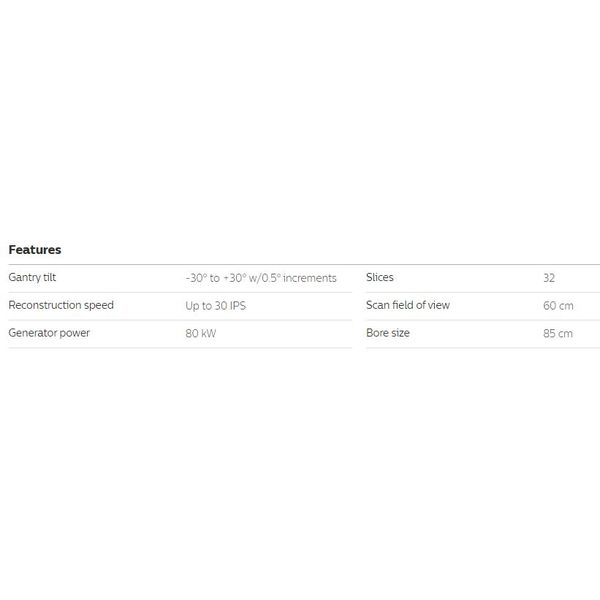Click the word tilt in Gantry tilt
The height and width of the screenshot is (600, 600).
click(x=50, y=277)
